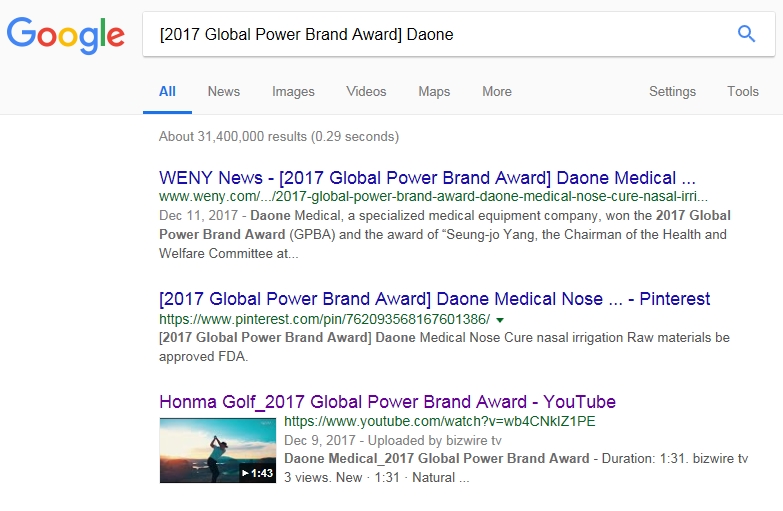Select the All results tab

(167, 91)
